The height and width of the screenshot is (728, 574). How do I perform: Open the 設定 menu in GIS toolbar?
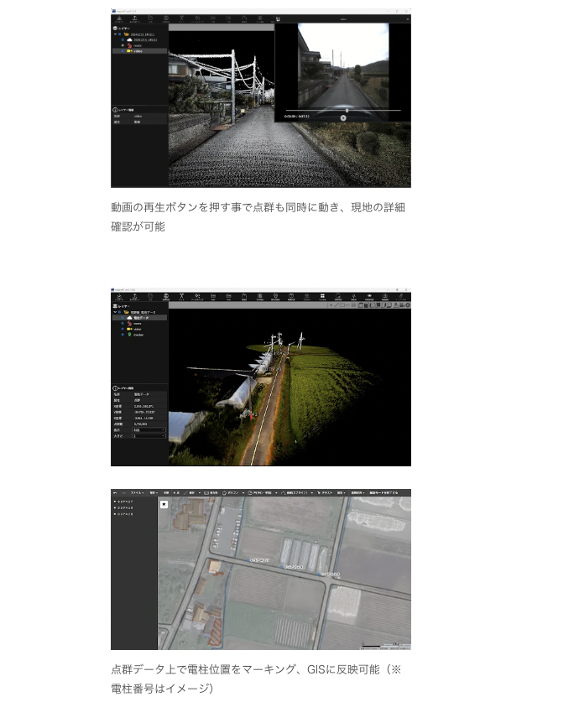click(341, 492)
